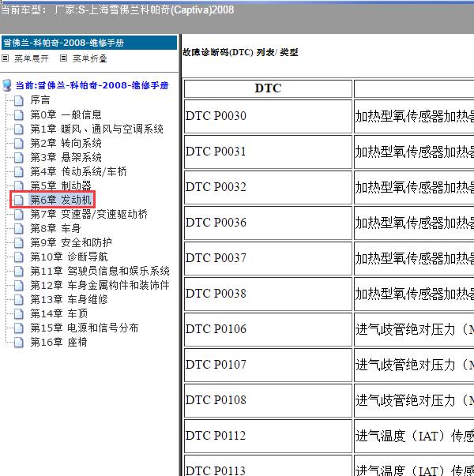Screen dimensions: 474x476
Task: Click the 当前:雪佛兰-科帕奇-2008-维修手册 root link
Action: coord(92,85)
